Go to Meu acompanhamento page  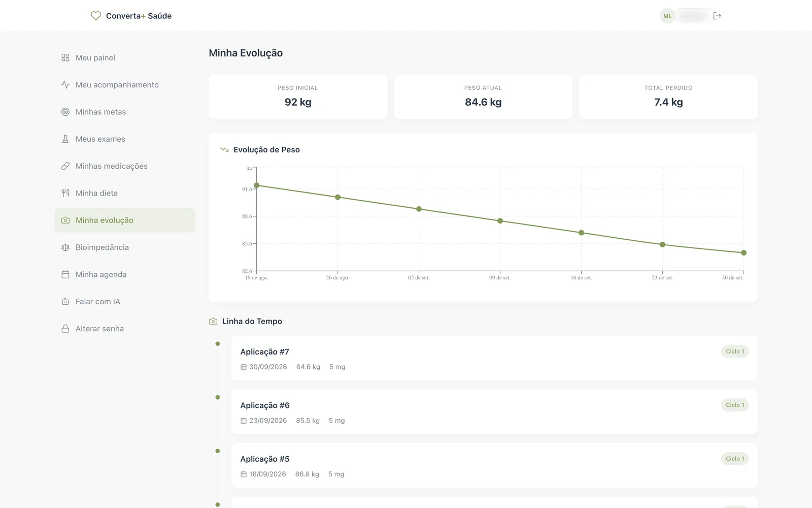tap(124, 85)
